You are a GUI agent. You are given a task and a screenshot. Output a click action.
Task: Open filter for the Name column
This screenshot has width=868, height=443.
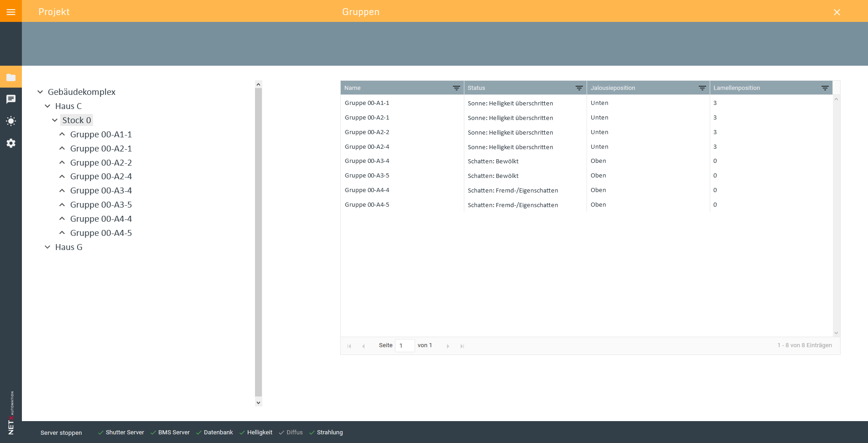point(456,88)
